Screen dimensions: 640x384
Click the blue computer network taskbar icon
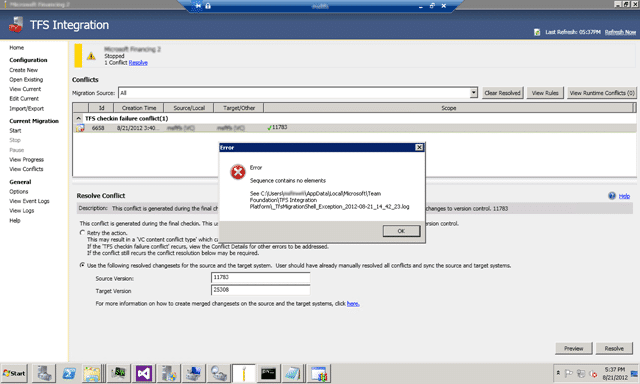click(x=193, y=373)
